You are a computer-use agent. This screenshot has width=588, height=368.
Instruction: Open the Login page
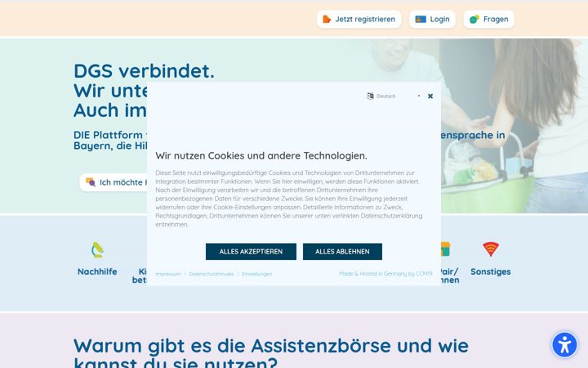432,19
